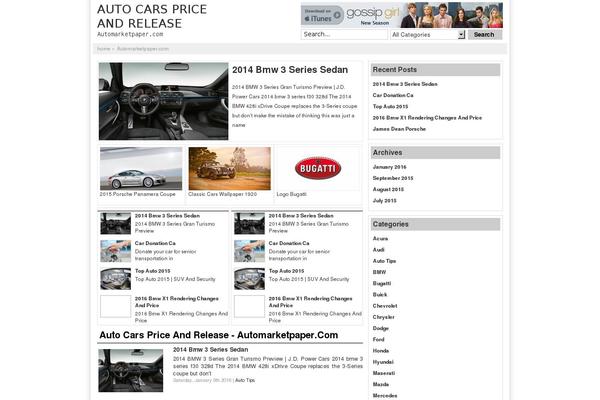Open 2016 Bmw X1 Rendering in Recent Posts
The width and height of the screenshot is (600, 400).
click(x=427, y=118)
